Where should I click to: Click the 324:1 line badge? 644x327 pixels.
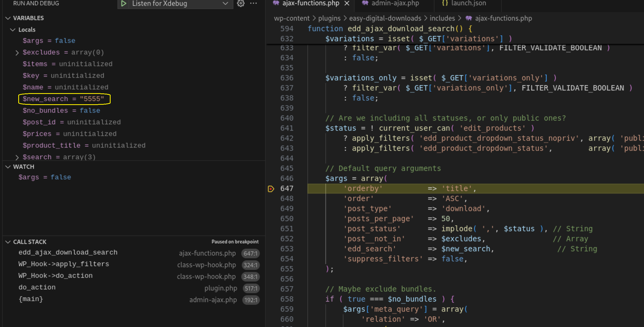[250, 265]
